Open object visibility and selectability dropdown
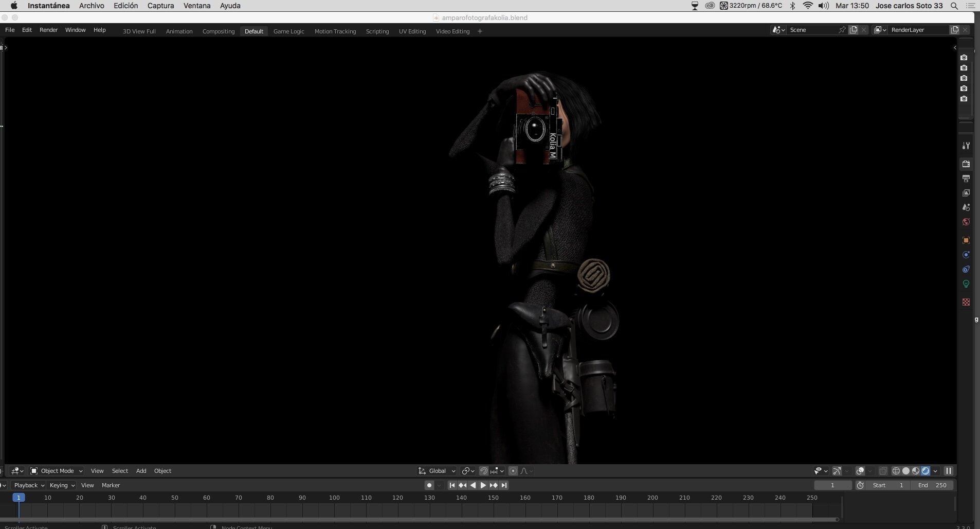980x529 pixels. [822, 471]
